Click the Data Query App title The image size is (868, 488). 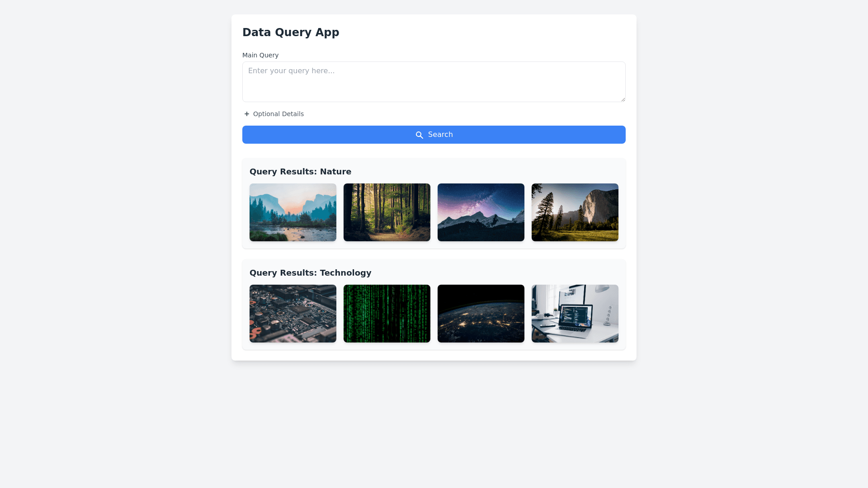(x=291, y=33)
